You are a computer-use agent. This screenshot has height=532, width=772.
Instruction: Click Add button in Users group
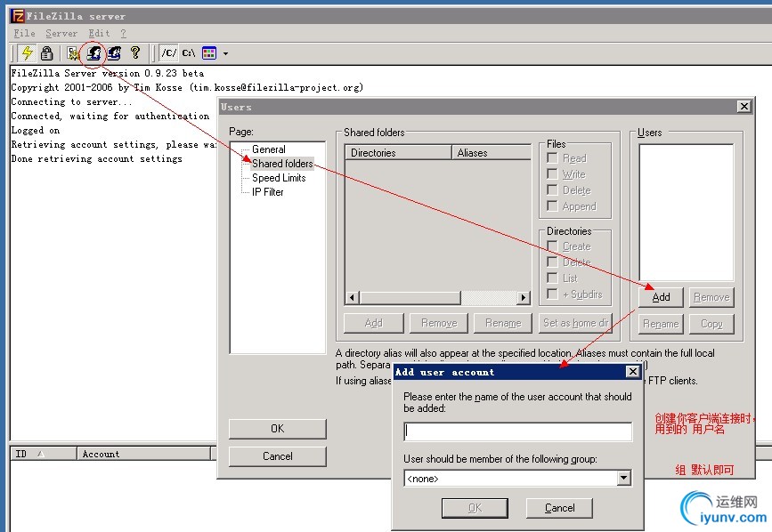(x=661, y=297)
